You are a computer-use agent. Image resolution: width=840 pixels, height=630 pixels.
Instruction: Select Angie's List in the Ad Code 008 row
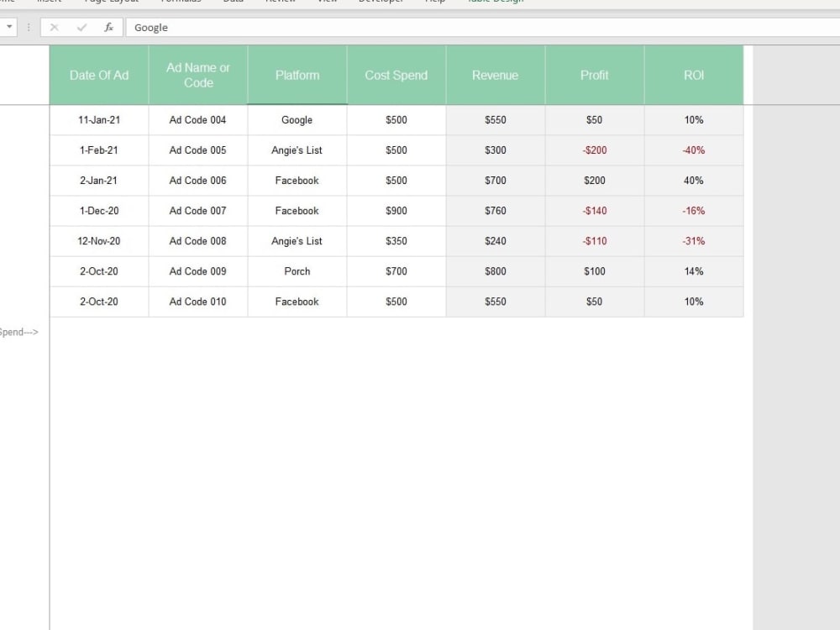click(x=297, y=241)
